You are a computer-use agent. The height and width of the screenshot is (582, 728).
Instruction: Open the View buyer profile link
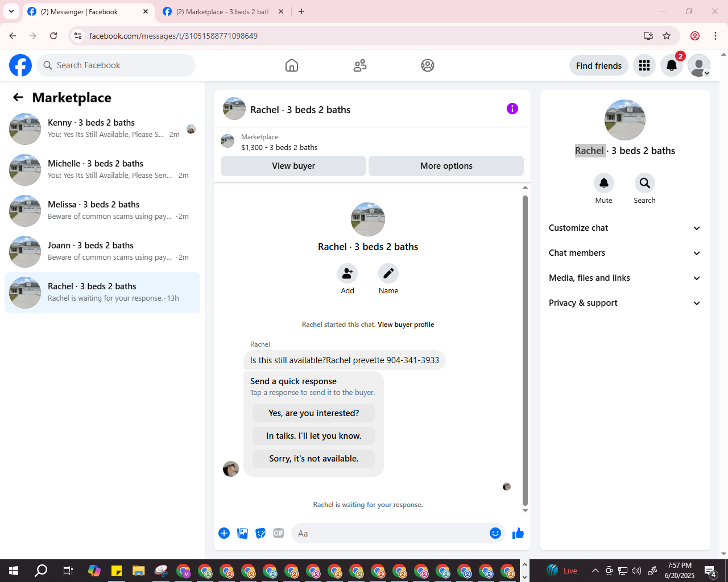click(x=406, y=325)
